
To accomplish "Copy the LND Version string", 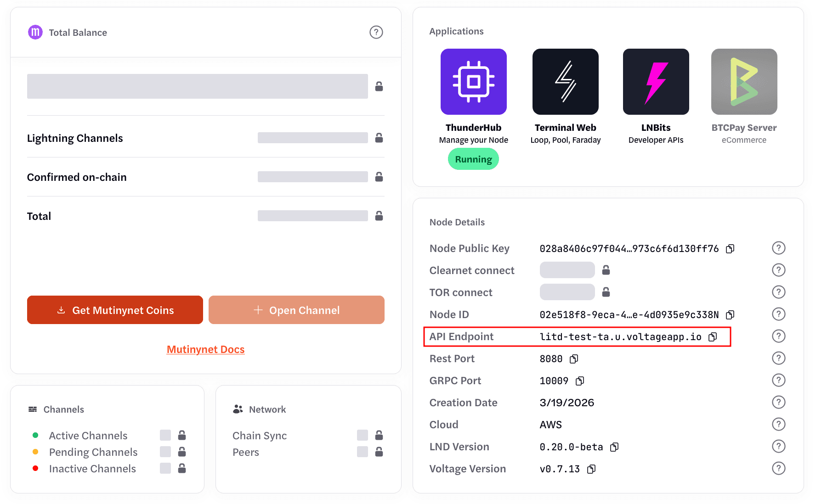I will pos(614,447).
